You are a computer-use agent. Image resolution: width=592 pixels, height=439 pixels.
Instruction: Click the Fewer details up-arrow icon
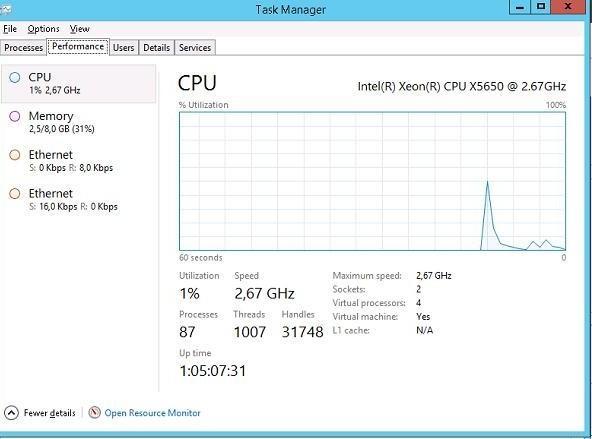(x=11, y=413)
